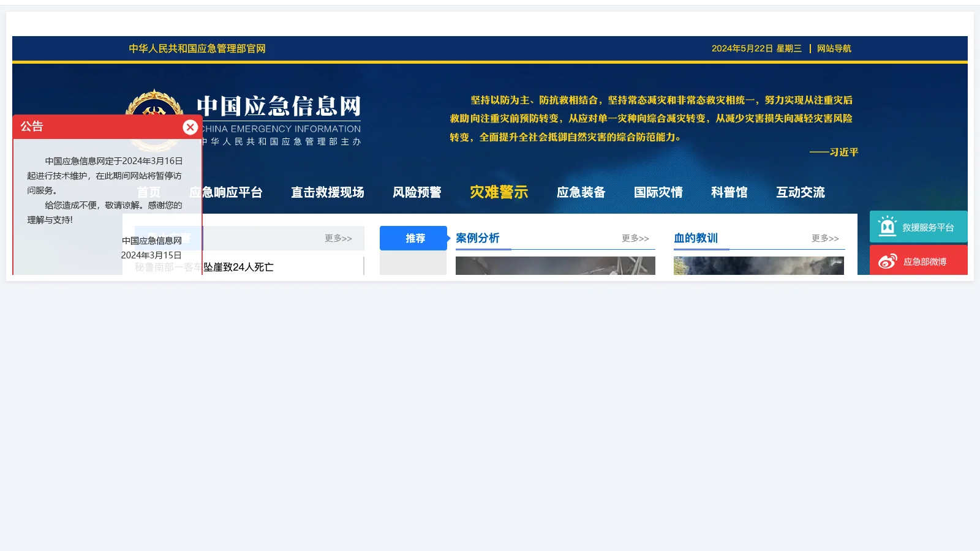Open the 血的教训 smoke image thumbnail
The height and width of the screenshot is (551, 980).
759,266
